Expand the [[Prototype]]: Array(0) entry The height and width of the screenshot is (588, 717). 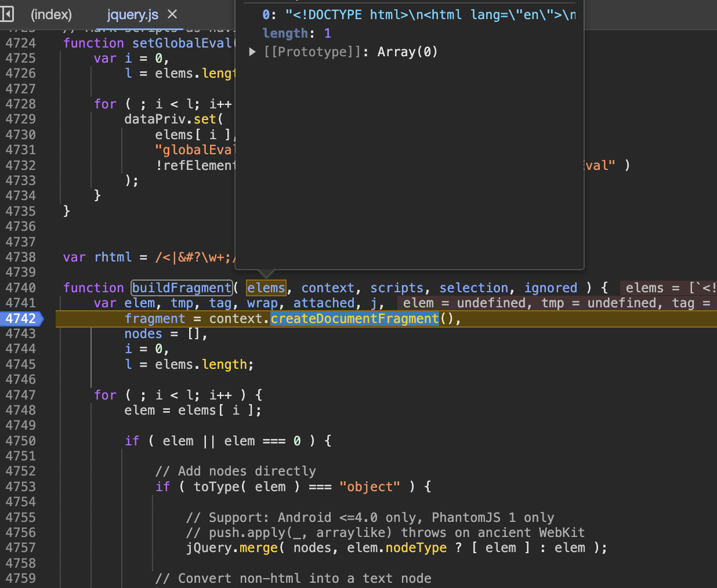tap(252, 52)
